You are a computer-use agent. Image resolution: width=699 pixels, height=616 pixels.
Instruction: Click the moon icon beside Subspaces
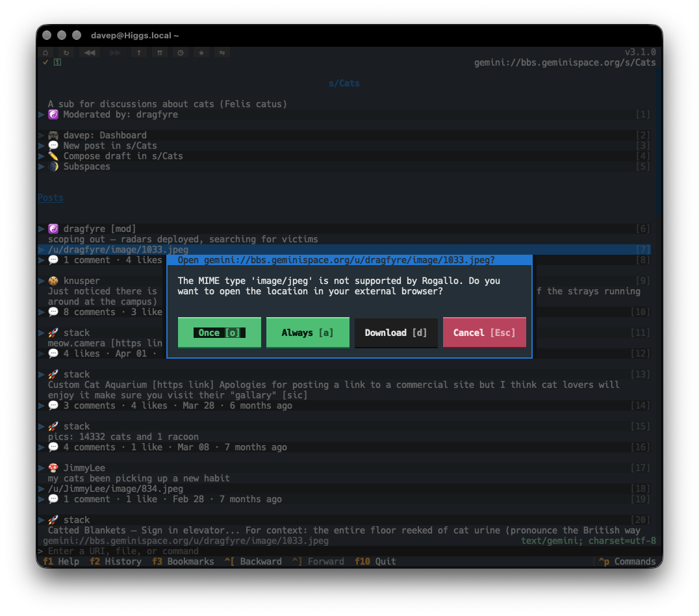pyautogui.click(x=53, y=166)
